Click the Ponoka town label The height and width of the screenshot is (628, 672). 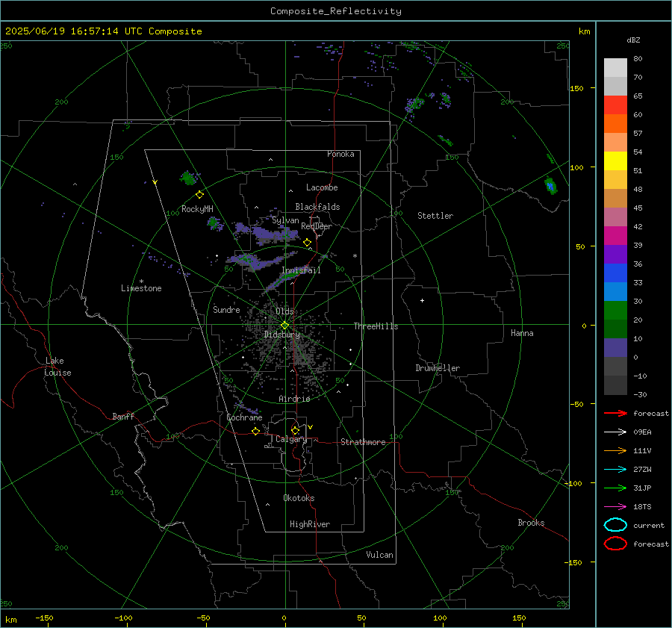pos(340,154)
